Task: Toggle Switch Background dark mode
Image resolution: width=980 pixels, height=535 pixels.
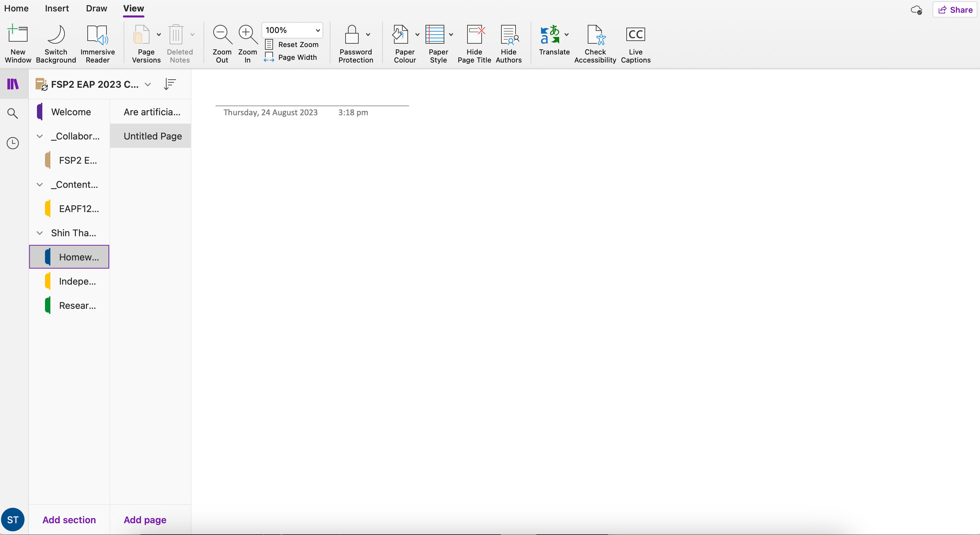Action: click(x=56, y=43)
